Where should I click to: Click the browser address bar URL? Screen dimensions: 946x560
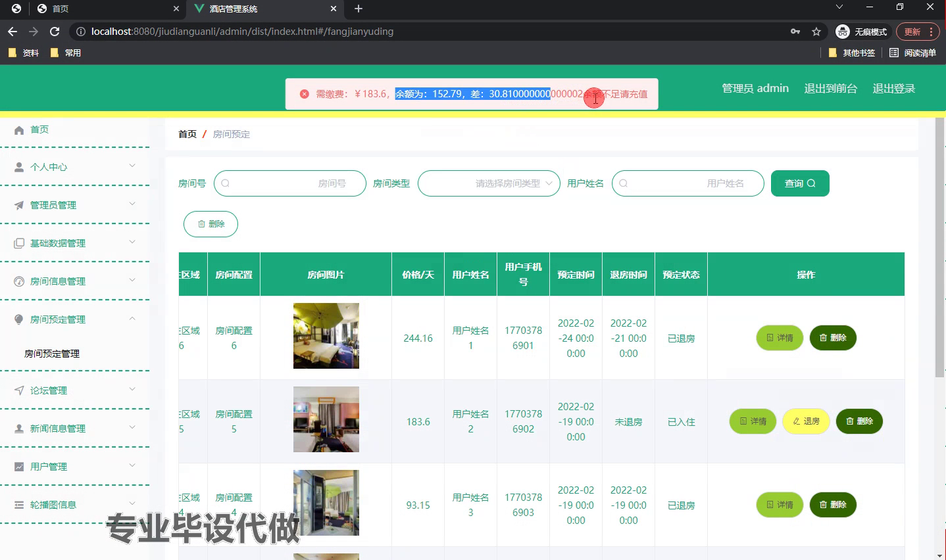click(242, 32)
